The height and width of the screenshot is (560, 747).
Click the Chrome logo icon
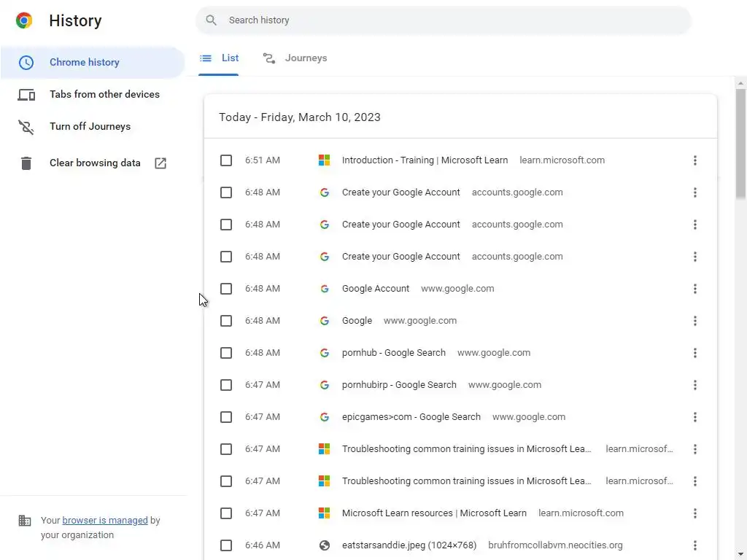tap(24, 20)
